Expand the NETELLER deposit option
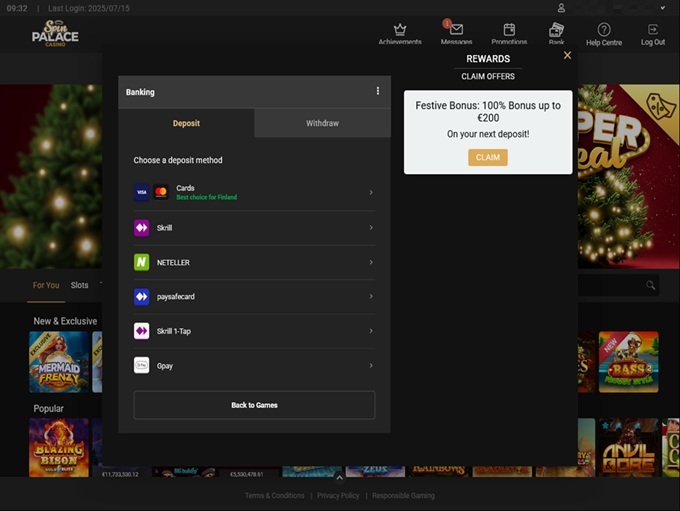This screenshot has height=511, width=680. tap(254, 262)
